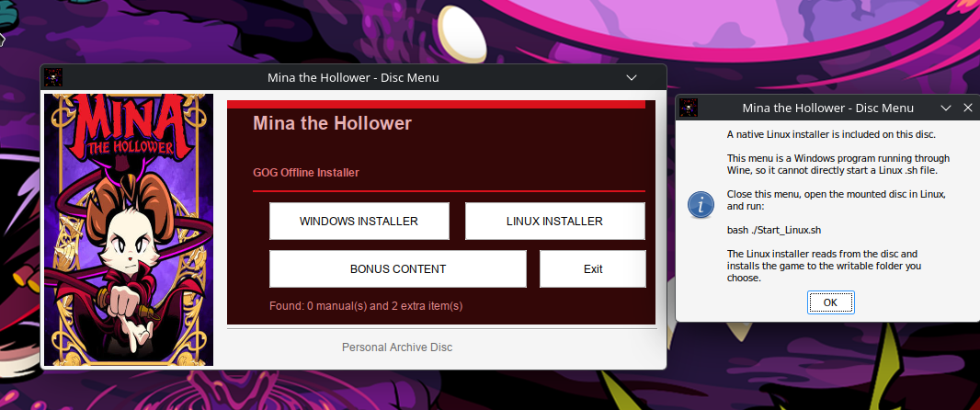Viewport: 980px width, 410px height.
Task: Click the blue information icon
Action: pyautogui.click(x=701, y=204)
